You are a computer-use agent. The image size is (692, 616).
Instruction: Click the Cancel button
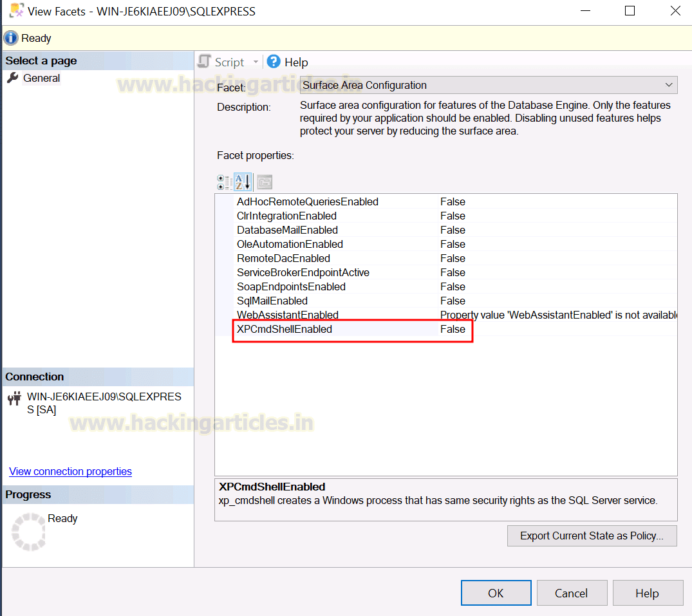click(x=572, y=593)
